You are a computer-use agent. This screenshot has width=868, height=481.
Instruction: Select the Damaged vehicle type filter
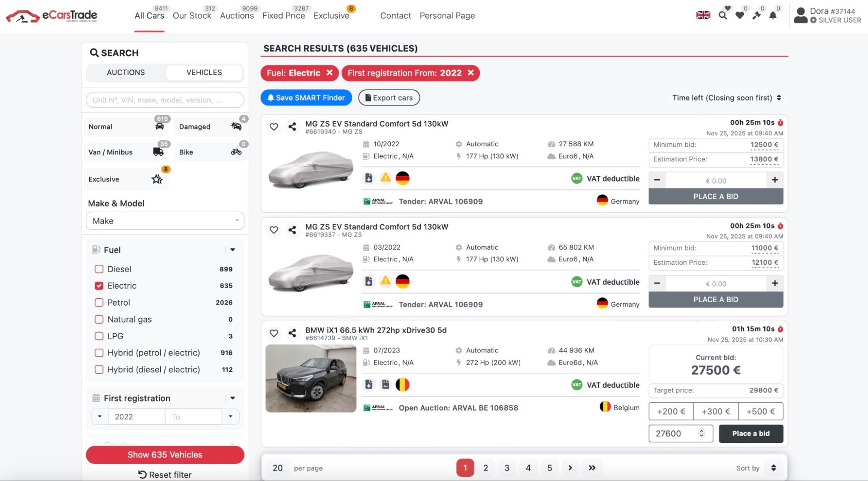point(210,127)
